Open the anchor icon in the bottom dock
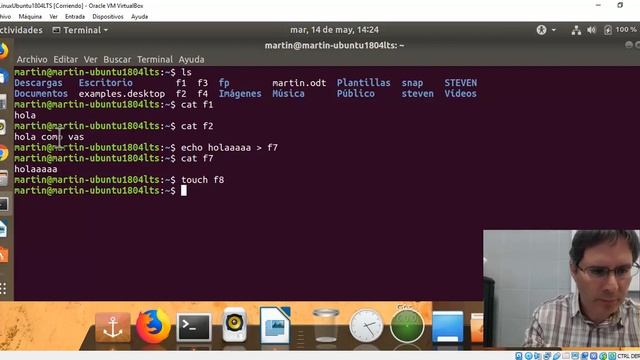This screenshot has width=640, height=360. click(x=113, y=327)
